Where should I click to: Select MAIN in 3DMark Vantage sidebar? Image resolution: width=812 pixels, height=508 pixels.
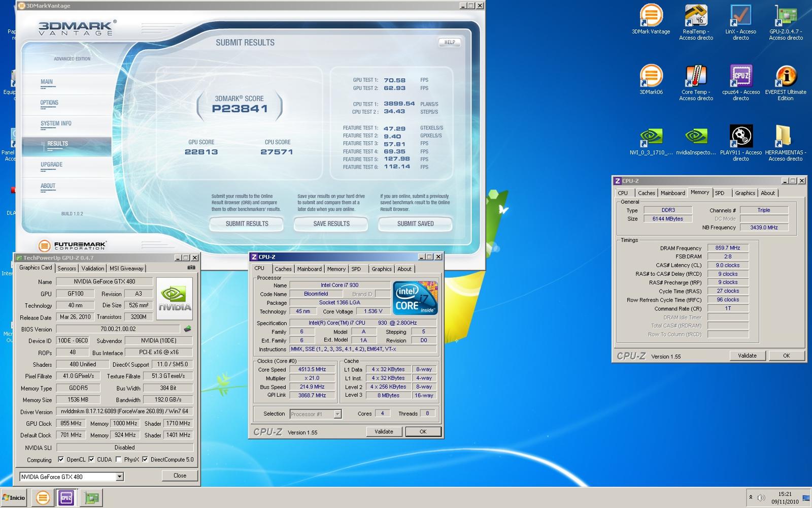pyautogui.click(x=47, y=82)
